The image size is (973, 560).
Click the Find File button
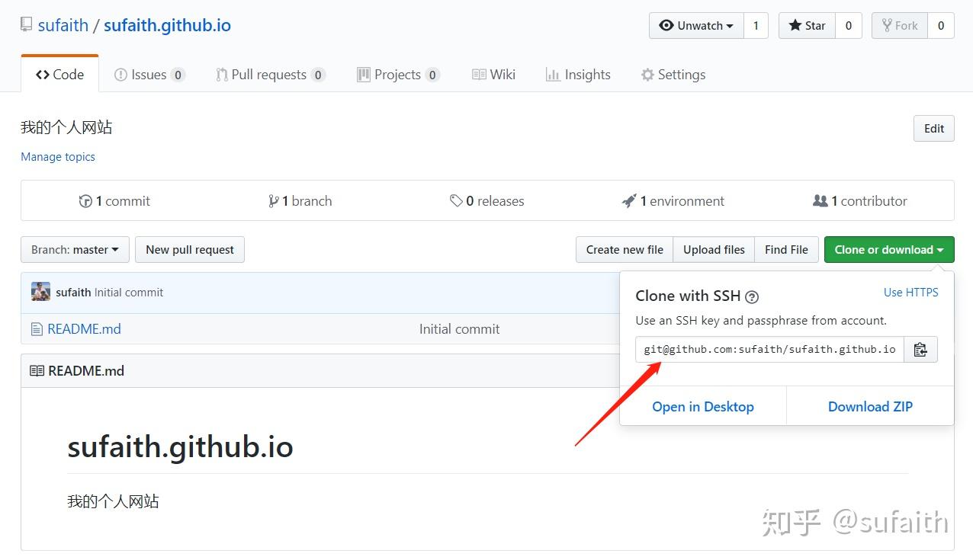[786, 249]
